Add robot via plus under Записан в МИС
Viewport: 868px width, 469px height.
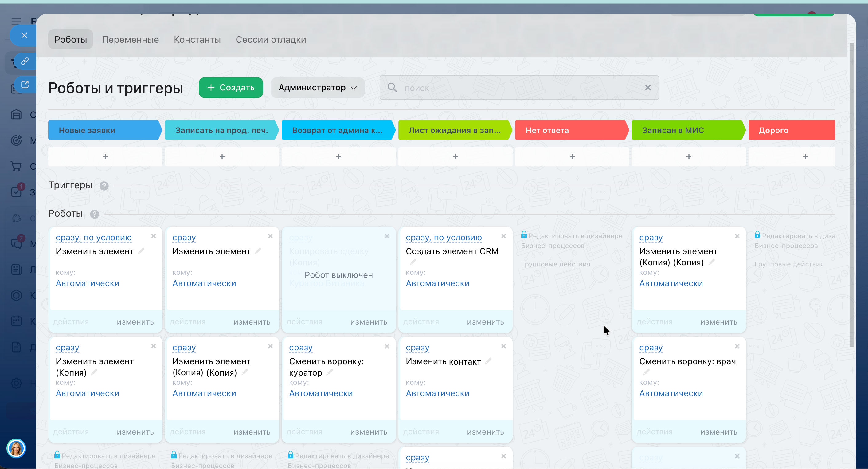coord(688,157)
